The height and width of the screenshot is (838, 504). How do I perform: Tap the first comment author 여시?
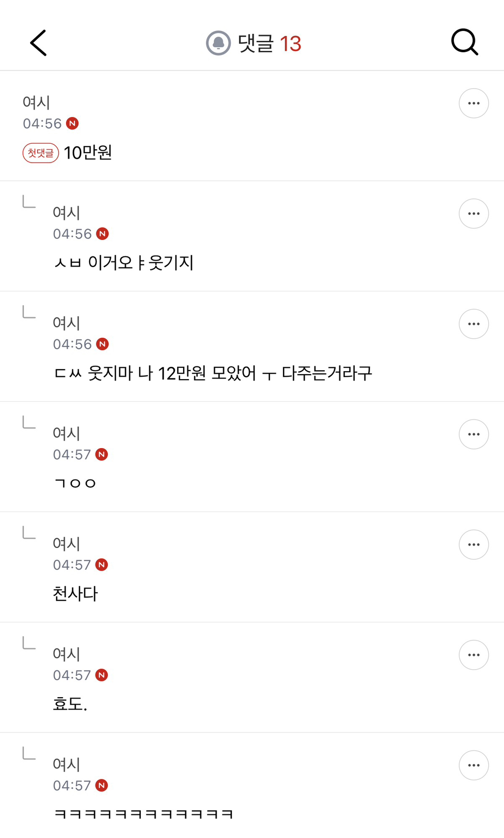click(36, 102)
